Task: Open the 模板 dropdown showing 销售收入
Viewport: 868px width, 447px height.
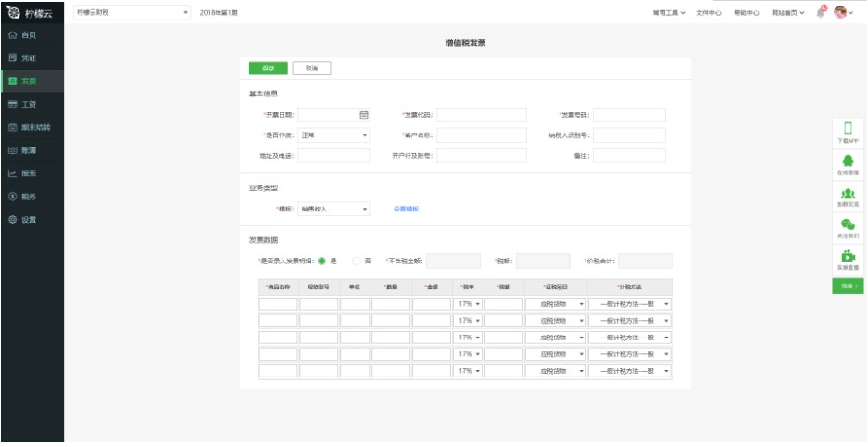Action: click(x=333, y=210)
